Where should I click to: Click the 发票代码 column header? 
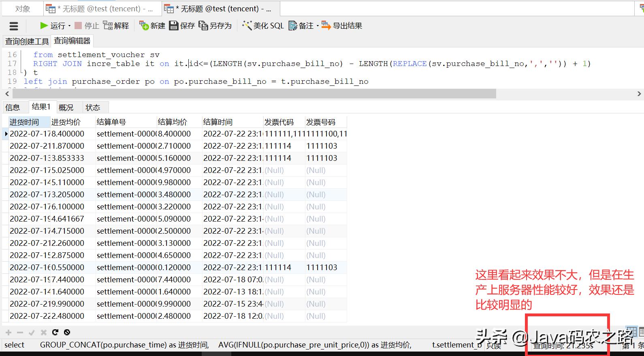284,122
